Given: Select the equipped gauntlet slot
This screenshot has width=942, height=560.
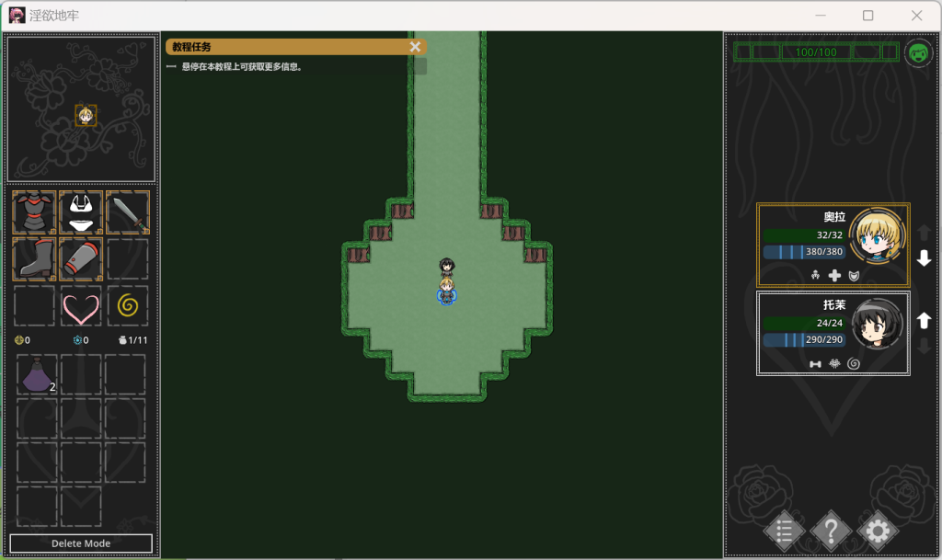Looking at the screenshot, I should point(81,259).
